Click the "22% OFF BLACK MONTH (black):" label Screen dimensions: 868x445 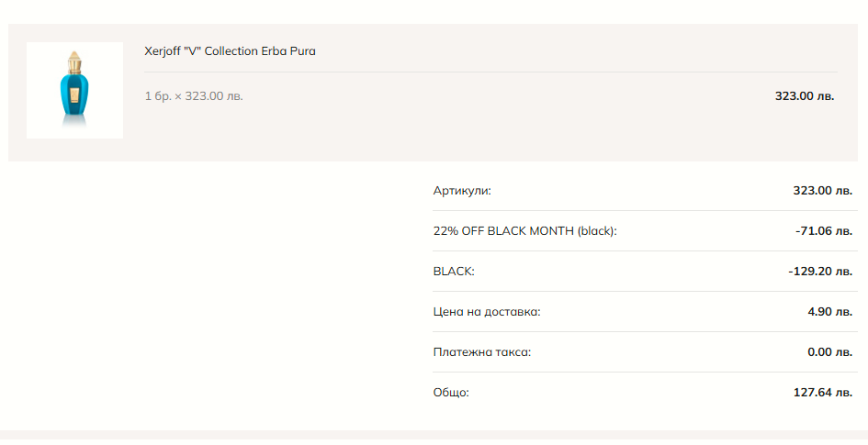[524, 231]
